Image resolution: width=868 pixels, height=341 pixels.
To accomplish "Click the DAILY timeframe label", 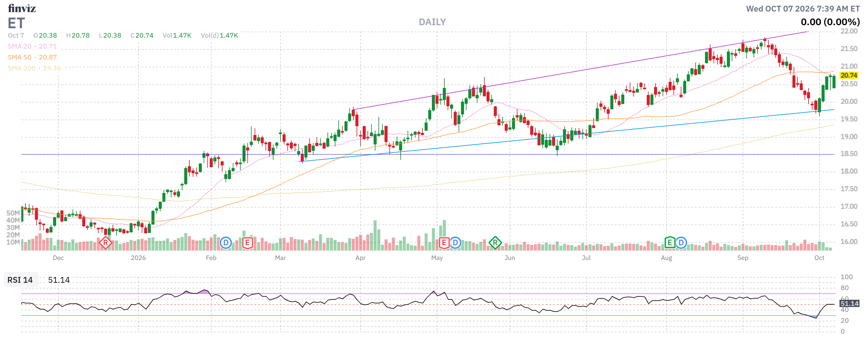I will pyautogui.click(x=432, y=22).
